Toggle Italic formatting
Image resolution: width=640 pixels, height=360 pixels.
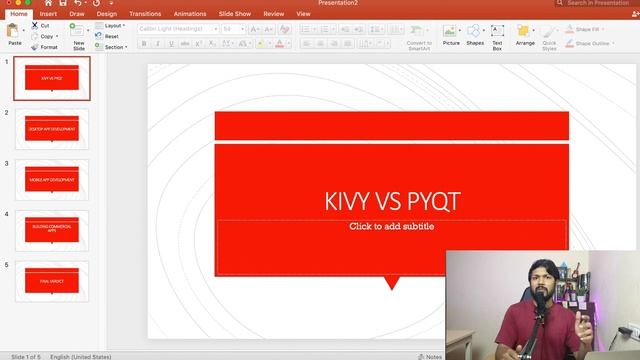tap(158, 43)
